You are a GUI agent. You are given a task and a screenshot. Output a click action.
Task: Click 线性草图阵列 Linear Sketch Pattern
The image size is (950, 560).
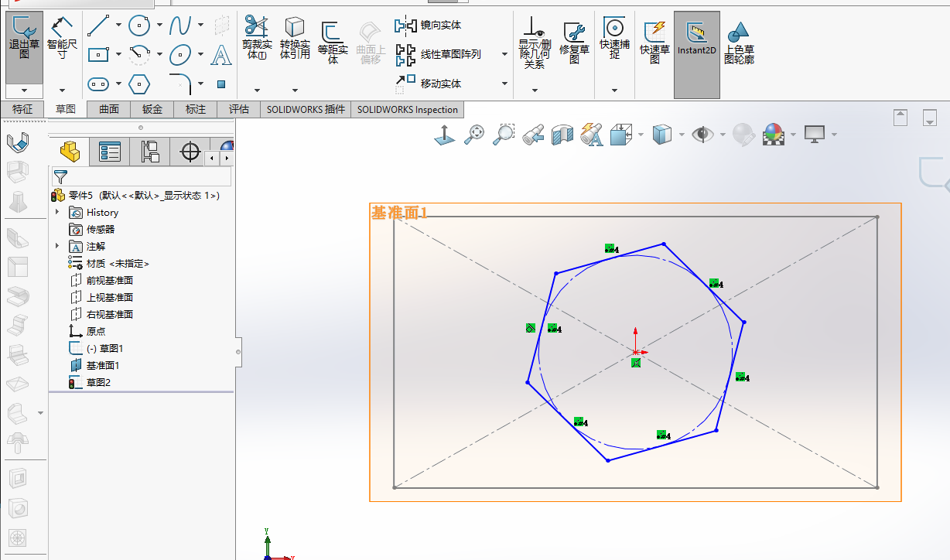[439, 54]
